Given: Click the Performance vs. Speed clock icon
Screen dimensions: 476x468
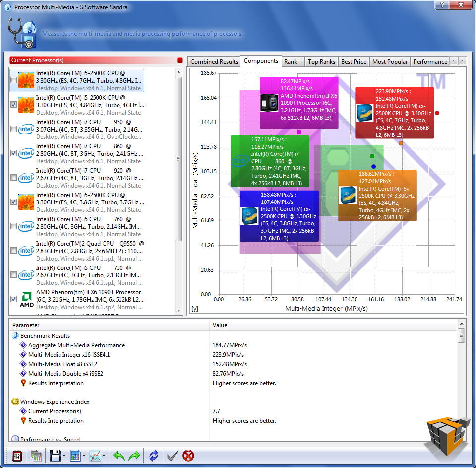Looking at the screenshot, I should tap(15, 439).
